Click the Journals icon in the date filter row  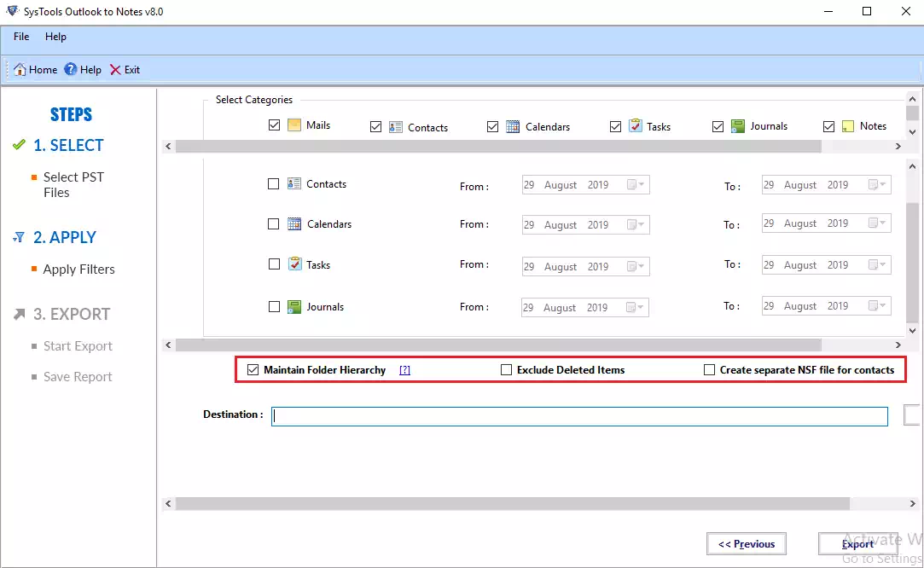(x=294, y=306)
